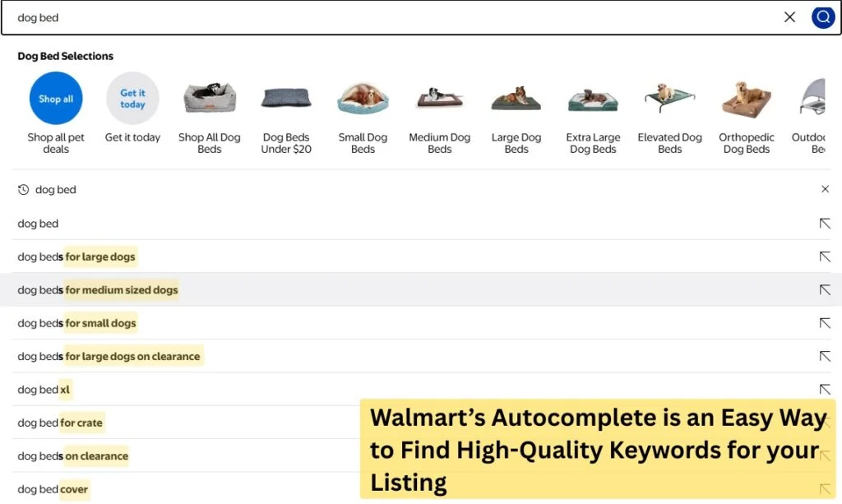
Task: Click the 'dog bed for crate' suggestion
Action: click(x=59, y=423)
